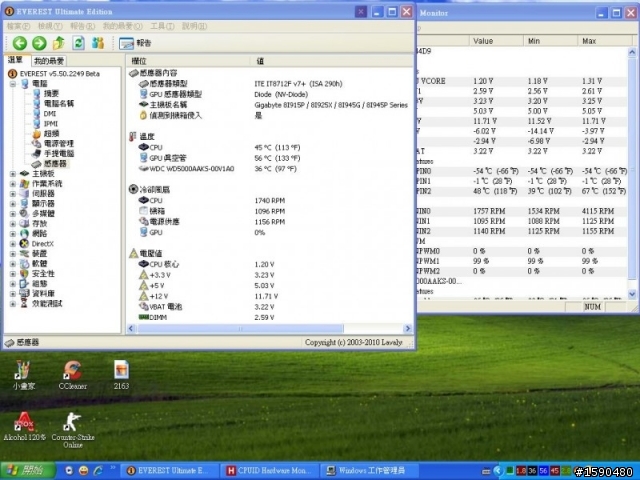Expand the 存放 tree node
This screenshot has width=640, height=480.
13,224
